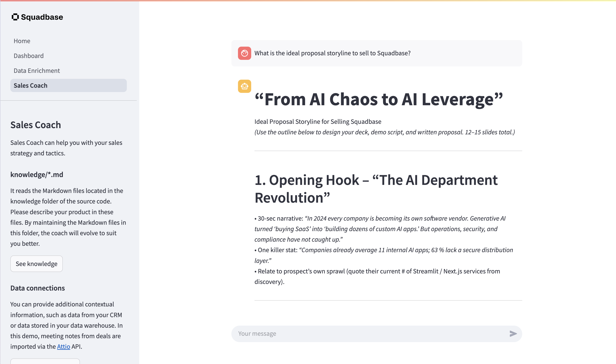The width and height of the screenshot is (616, 364).
Task: Focus the Your message input field
Action: pyautogui.click(x=368, y=334)
